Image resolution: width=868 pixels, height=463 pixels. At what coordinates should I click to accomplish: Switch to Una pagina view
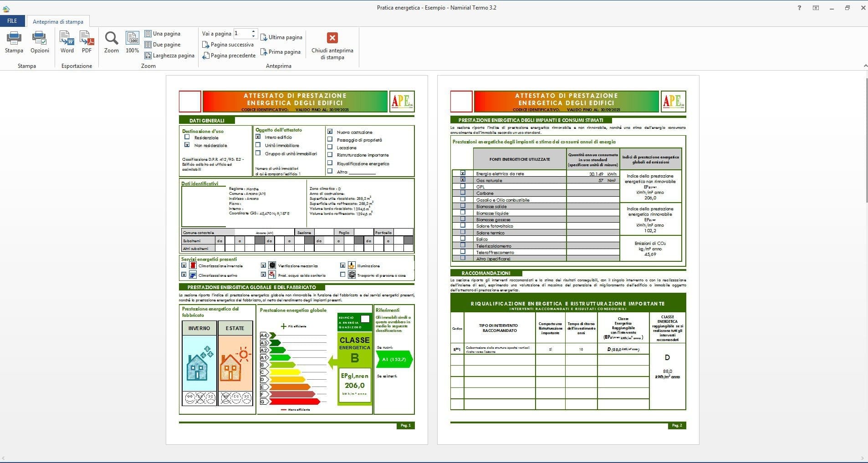[163, 34]
